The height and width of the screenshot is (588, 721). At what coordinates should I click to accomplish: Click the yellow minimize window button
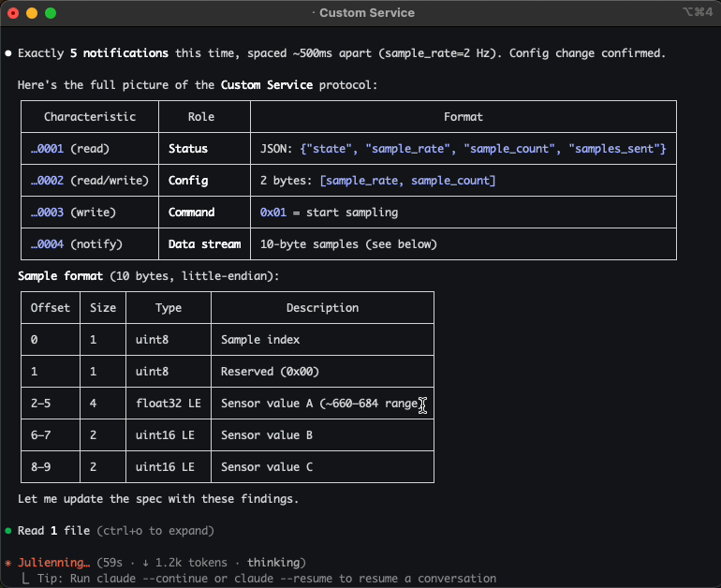(x=31, y=13)
